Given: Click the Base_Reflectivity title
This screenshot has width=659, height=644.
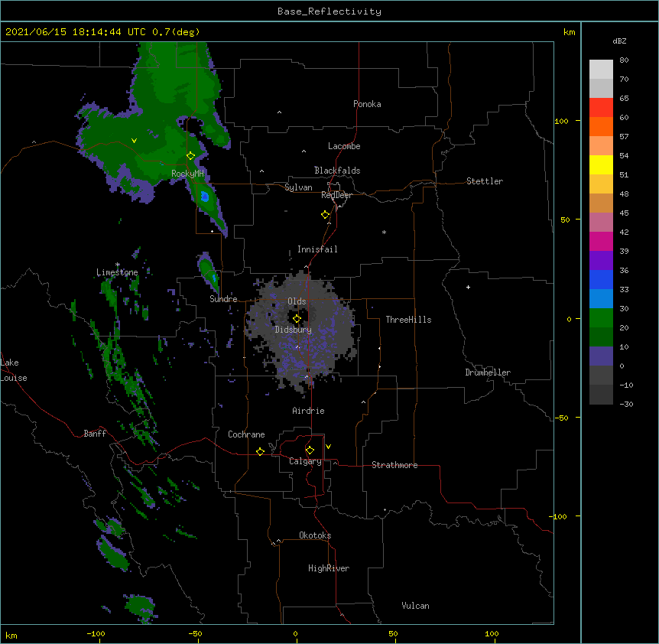Looking at the screenshot, I should [x=329, y=11].
